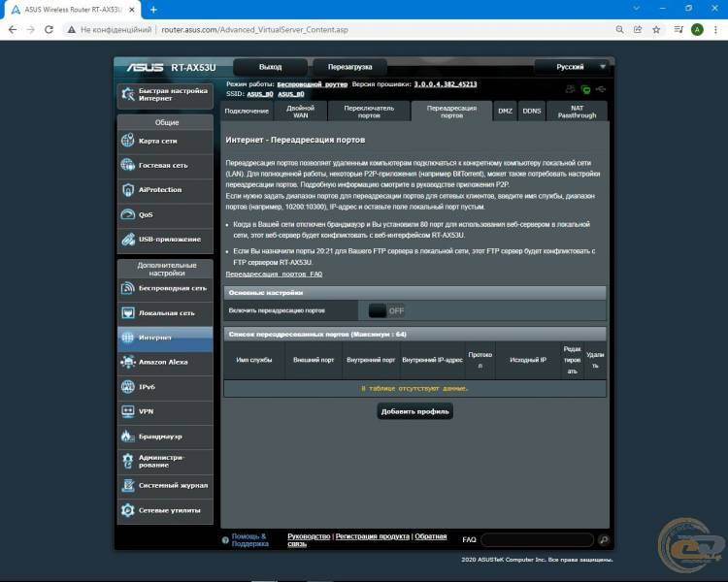The height and width of the screenshot is (582, 728).
Task: Open QoS gauge icon
Action: [x=128, y=214]
